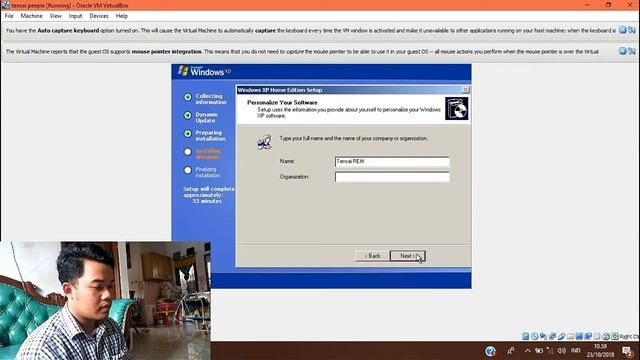Click the don't-show-again icon on keyboard notification
Image resolution: width=640 pixels, height=360 pixels.
(x=632, y=30)
